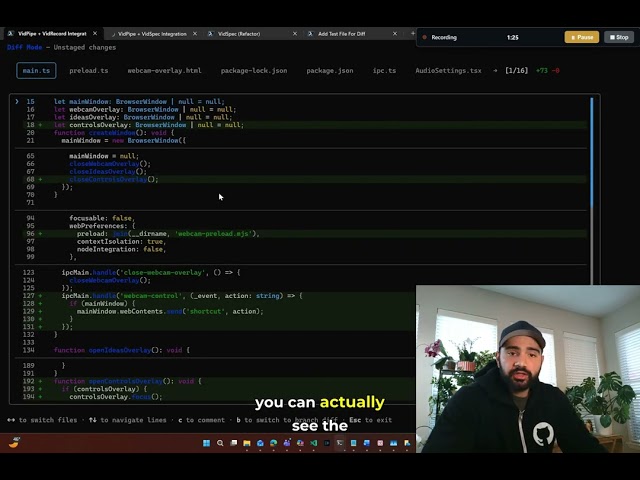Open the preload.ts diff file

(89, 71)
